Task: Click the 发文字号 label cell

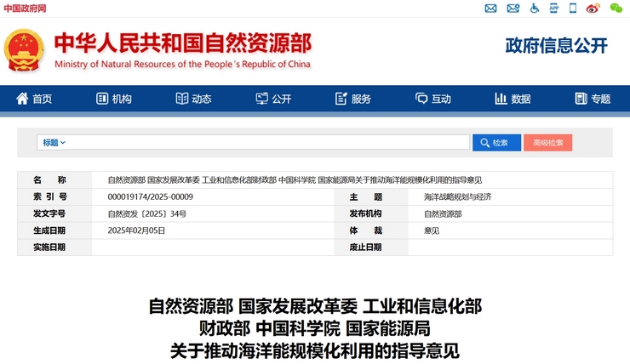Action: [54, 213]
